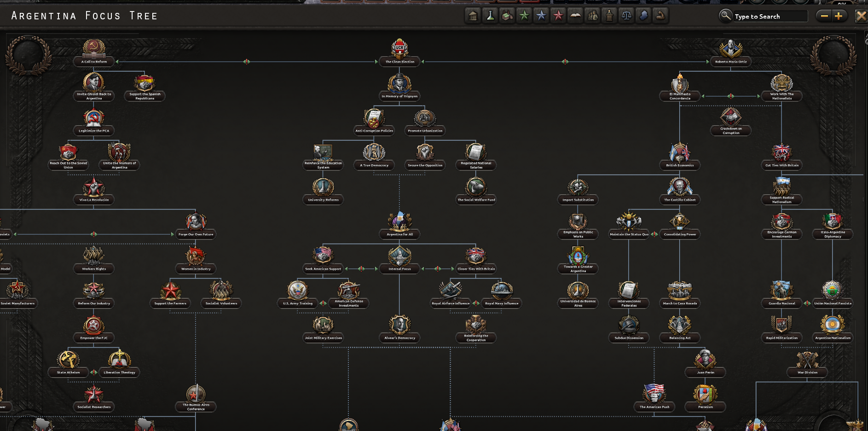Toggle the blue star navy filter
868x431 pixels.
click(x=541, y=16)
